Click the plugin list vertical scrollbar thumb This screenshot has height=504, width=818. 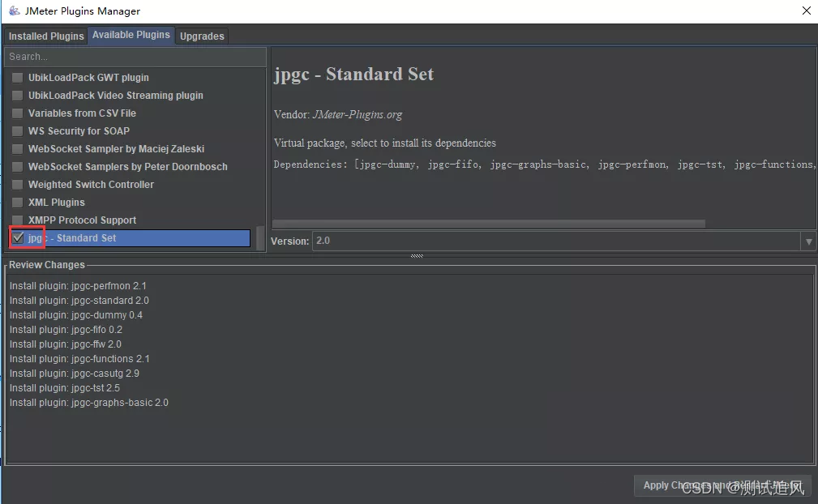coord(260,239)
